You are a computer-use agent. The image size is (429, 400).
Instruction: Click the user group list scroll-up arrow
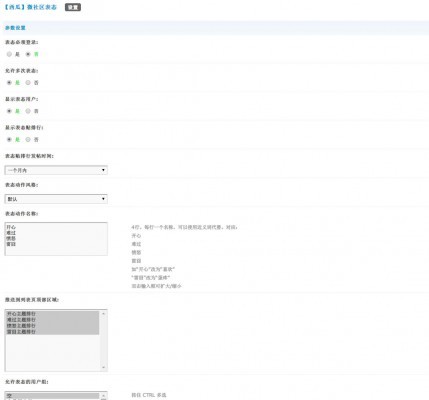click(x=103, y=396)
